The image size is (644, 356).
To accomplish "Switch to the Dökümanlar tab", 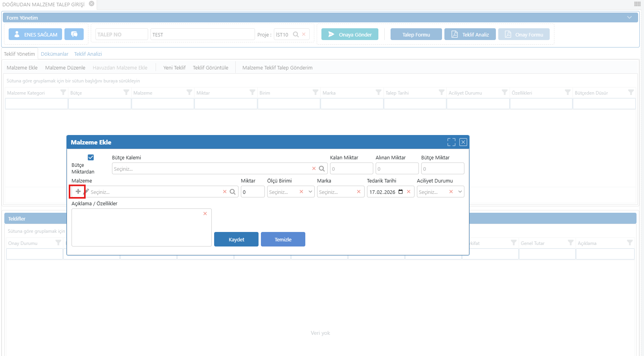I will point(55,54).
